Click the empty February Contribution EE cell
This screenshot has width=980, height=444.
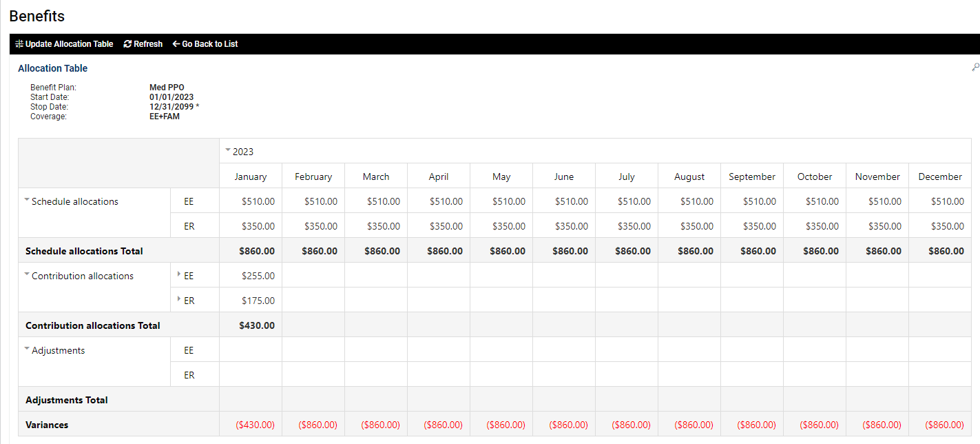(313, 276)
